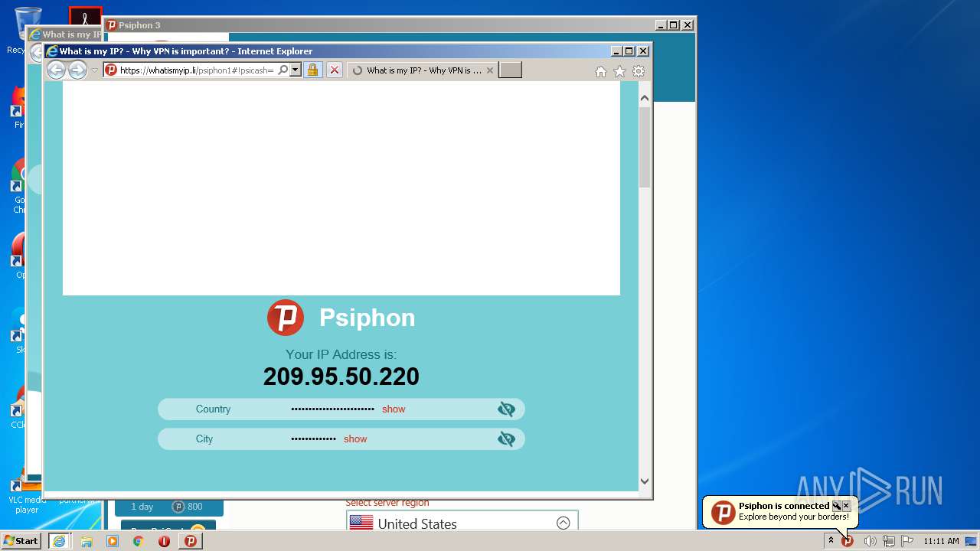The height and width of the screenshot is (551, 980).
Task: Click the '1 day 800' PsiCash option
Action: click(x=169, y=507)
